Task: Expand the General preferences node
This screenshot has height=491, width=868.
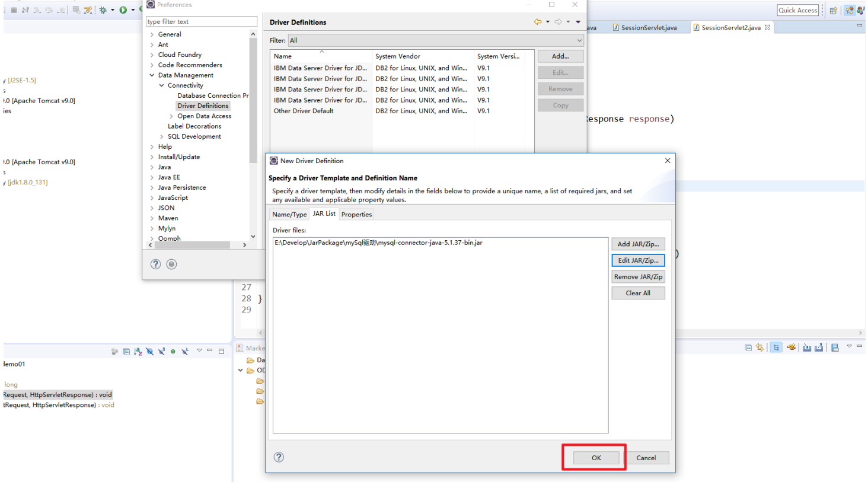Action: pyautogui.click(x=152, y=34)
